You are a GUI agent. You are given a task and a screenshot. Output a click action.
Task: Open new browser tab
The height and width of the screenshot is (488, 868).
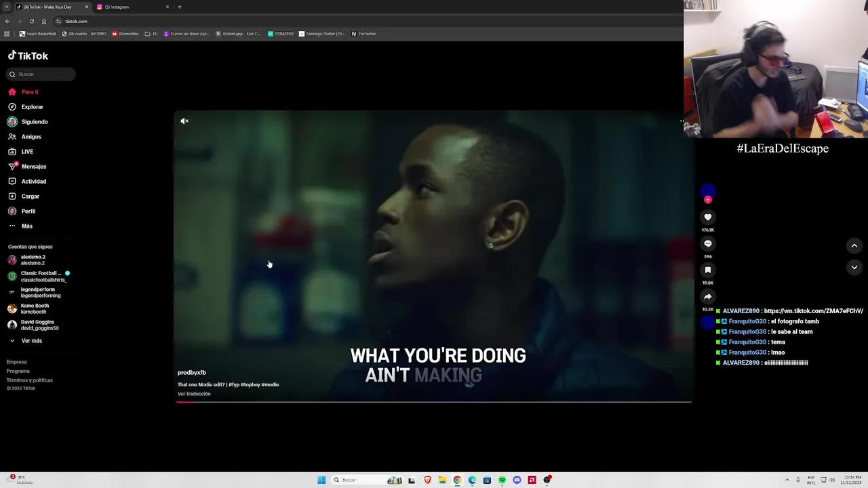click(x=180, y=7)
